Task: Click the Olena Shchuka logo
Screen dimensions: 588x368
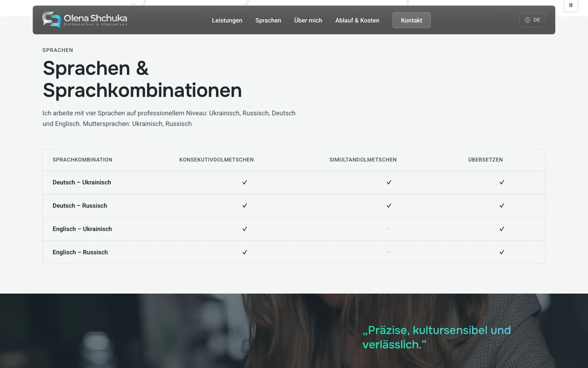Action: click(x=85, y=20)
